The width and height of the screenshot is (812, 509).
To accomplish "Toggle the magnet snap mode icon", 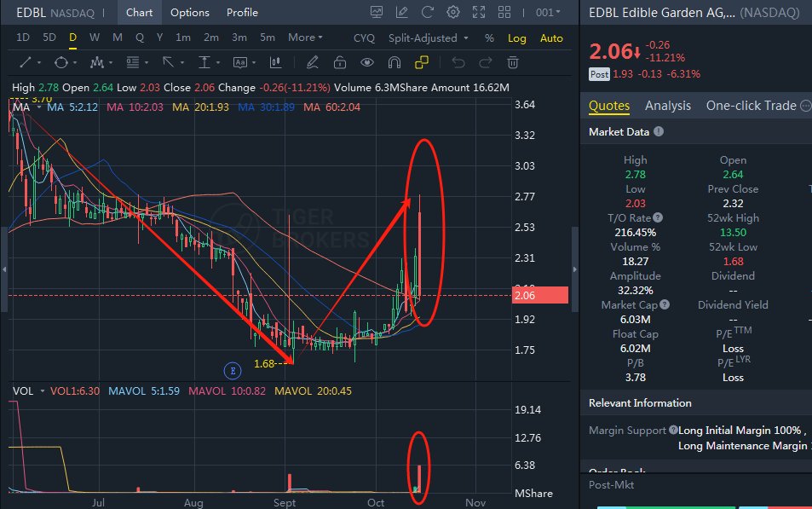I will (394, 63).
